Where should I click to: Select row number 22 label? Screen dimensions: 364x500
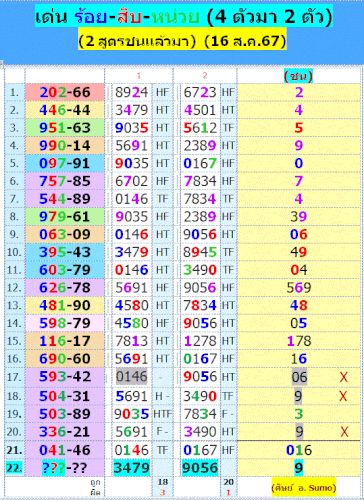point(14,468)
